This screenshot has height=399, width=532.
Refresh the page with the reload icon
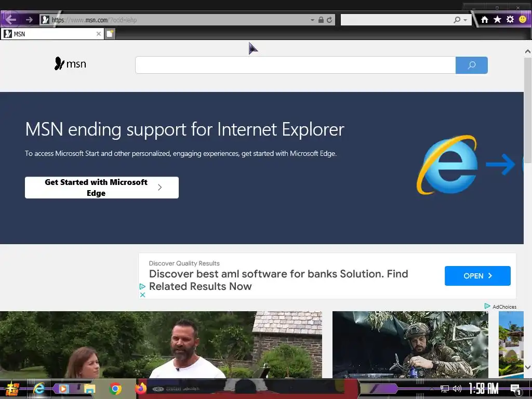coord(329,20)
